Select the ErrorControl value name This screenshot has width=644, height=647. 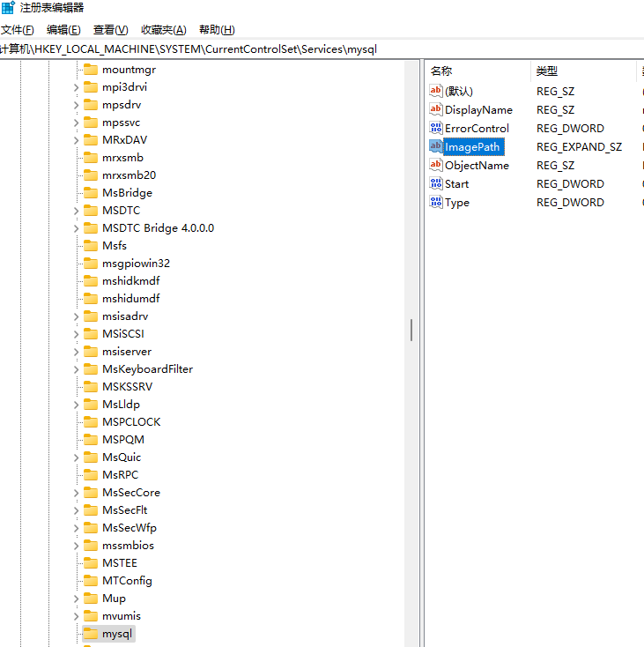pyautogui.click(x=477, y=129)
